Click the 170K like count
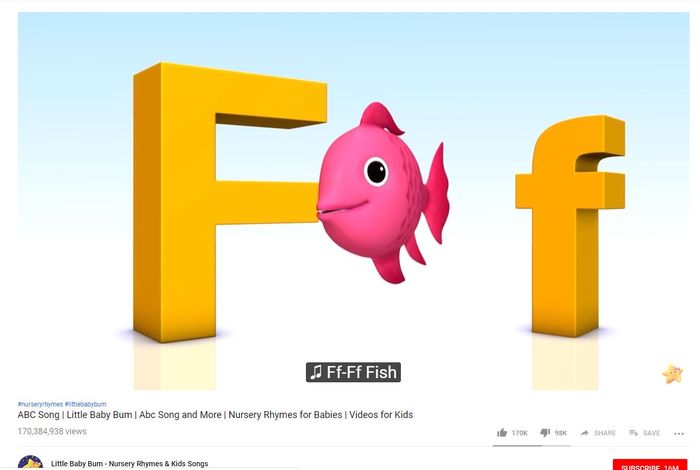Viewport: 700px width, 470px height. click(x=520, y=433)
